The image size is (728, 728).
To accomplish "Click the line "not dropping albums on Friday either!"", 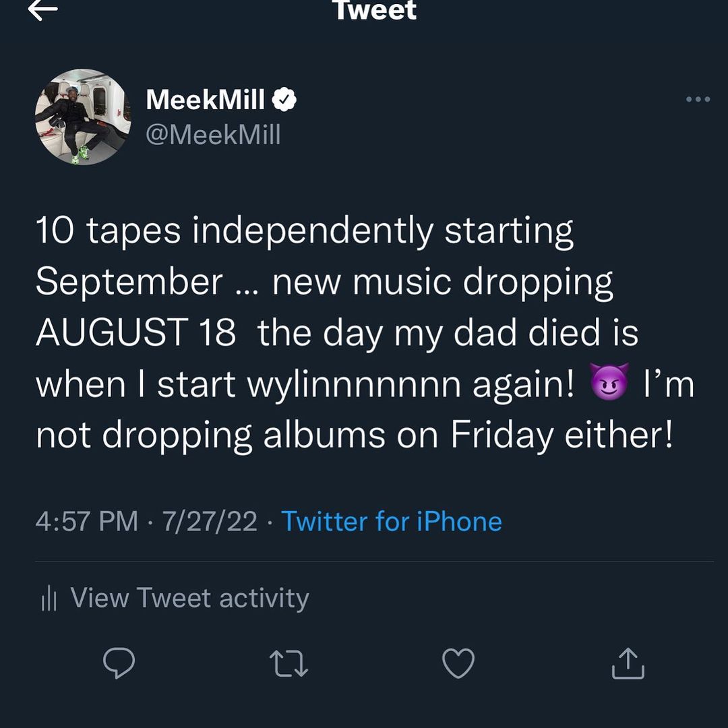I will (354, 436).
